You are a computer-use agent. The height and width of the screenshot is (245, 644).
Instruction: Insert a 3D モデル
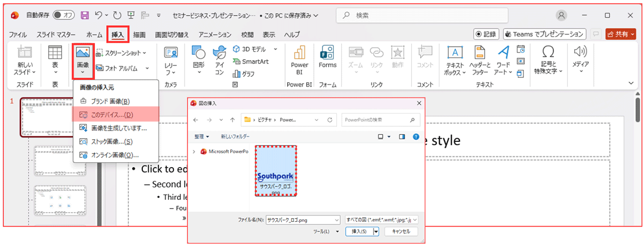(x=254, y=49)
